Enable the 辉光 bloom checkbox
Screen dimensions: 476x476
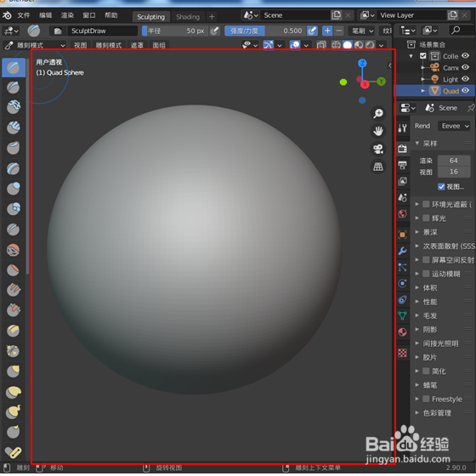pyautogui.click(x=426, y=218)
